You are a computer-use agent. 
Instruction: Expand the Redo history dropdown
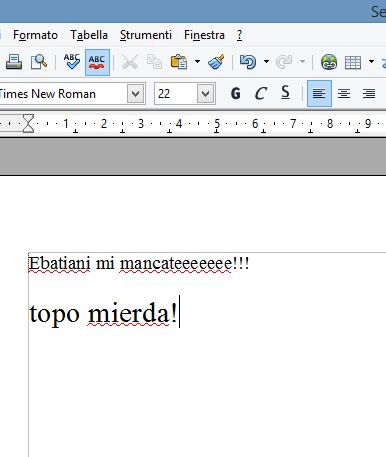[x=302, y=62]
